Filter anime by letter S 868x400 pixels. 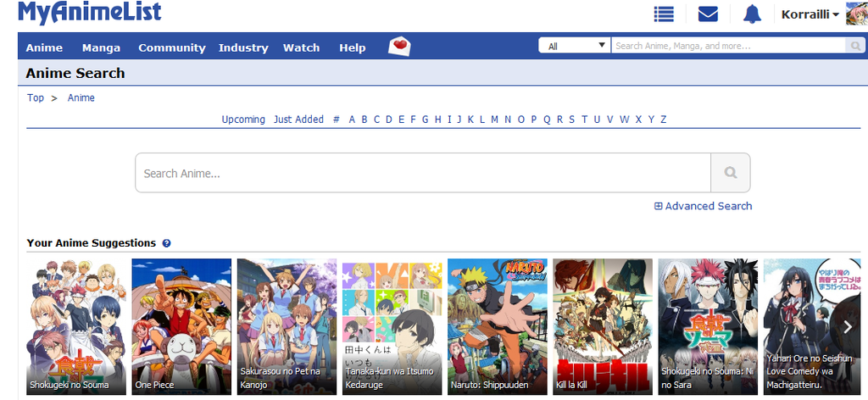pyautogui.click(x=572, y=119)
